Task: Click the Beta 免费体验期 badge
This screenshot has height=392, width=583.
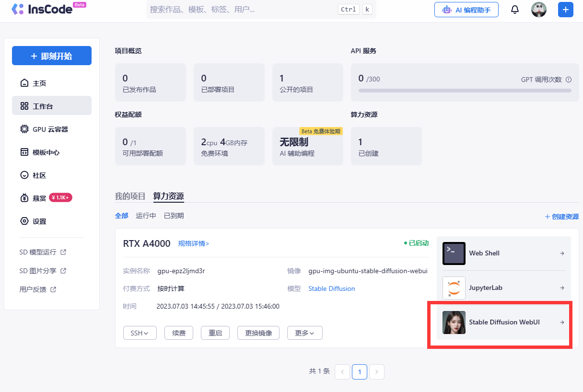Action: click(321, 131)
